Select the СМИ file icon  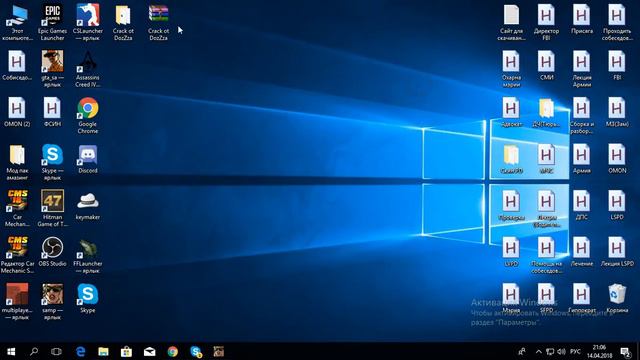[546, 66]
